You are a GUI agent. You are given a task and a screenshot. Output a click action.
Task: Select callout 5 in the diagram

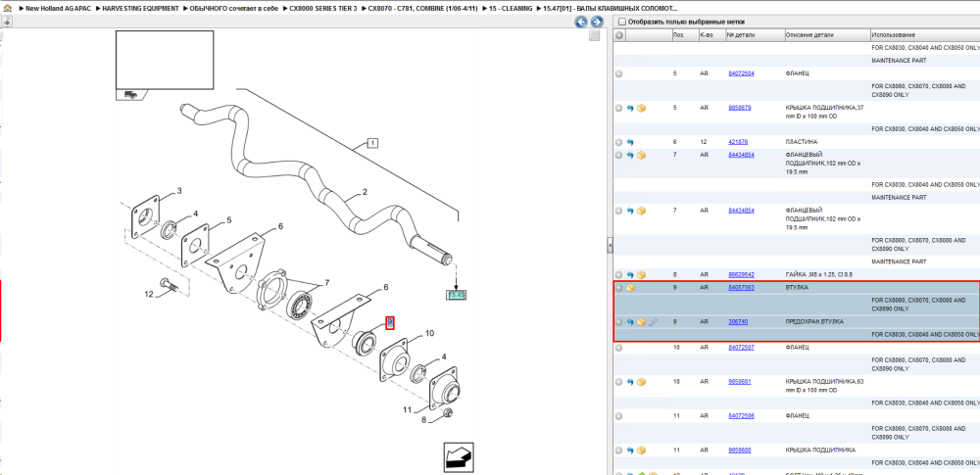pos(228,220)
